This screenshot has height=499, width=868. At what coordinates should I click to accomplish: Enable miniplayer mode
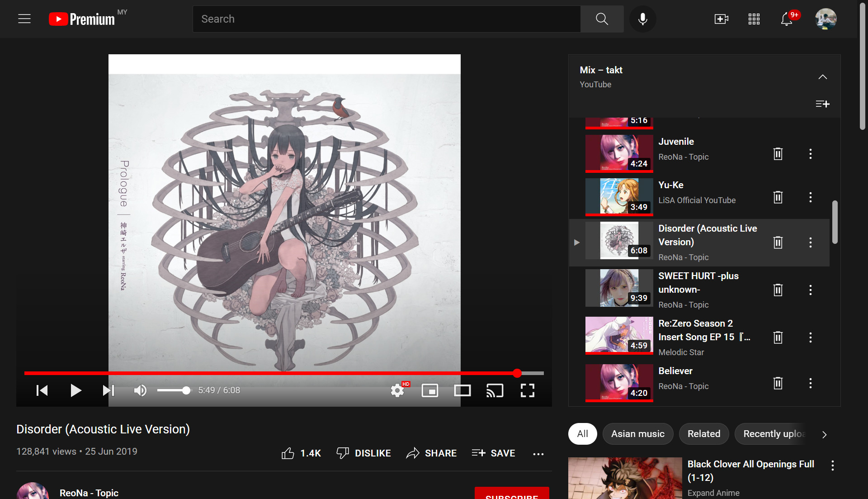pyautogui.click(x=429, y=390)
